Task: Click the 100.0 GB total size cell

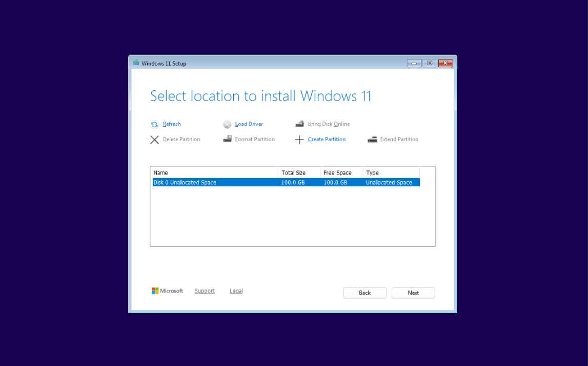Action: pyautogui.click(x=293, y=182)
